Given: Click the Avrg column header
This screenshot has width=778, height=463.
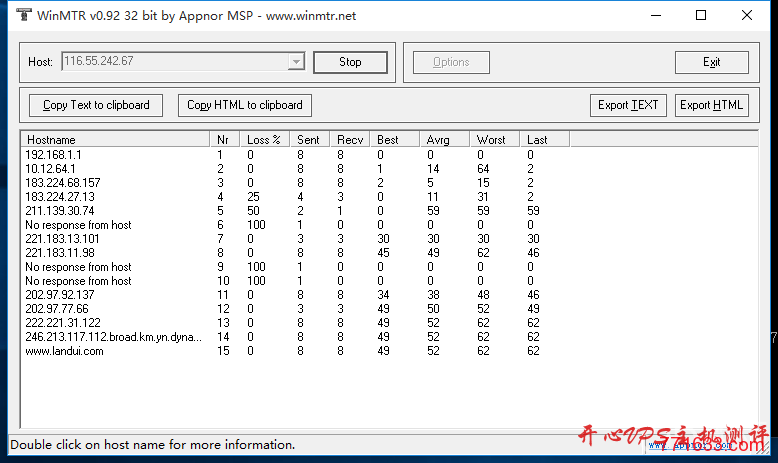Looking at the screenshot, I should coord(444,140).
